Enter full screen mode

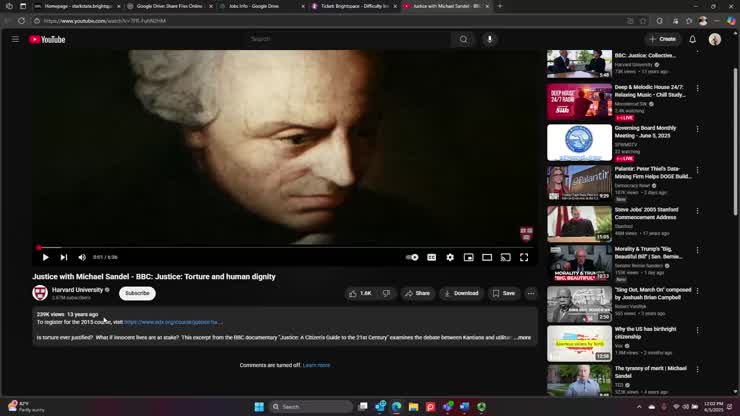[x=523, y=257]
